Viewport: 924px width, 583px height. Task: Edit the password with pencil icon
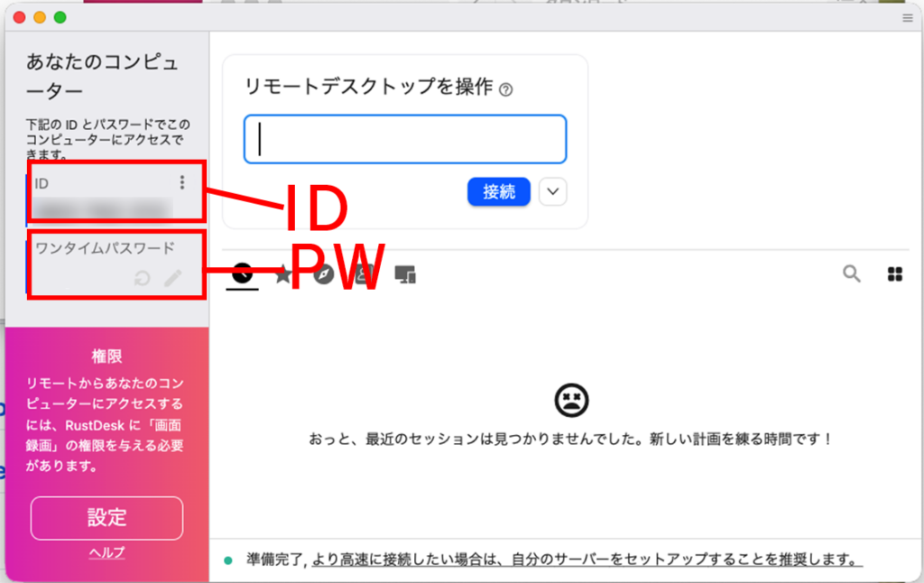pos(172,279)
